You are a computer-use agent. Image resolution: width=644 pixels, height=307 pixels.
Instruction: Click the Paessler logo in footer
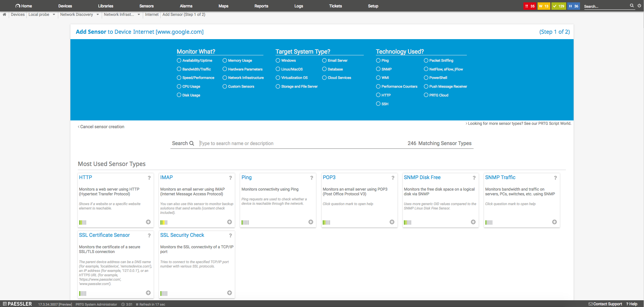[18, 304]
